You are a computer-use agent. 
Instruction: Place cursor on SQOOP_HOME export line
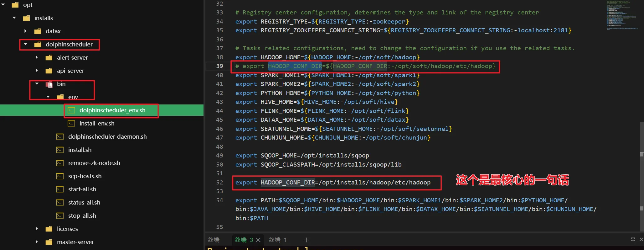[x=302, y=156]
